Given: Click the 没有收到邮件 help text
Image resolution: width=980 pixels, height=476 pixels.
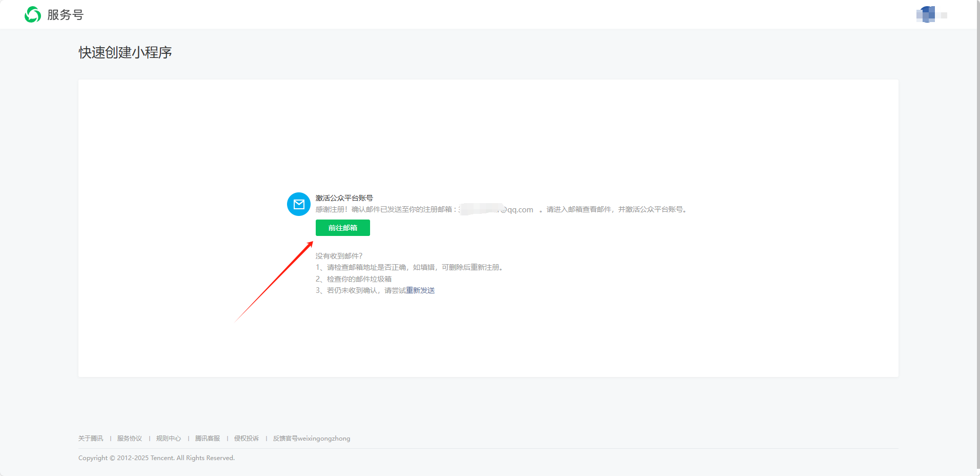Looking at the screenshot, I should (x=339, y=255).
